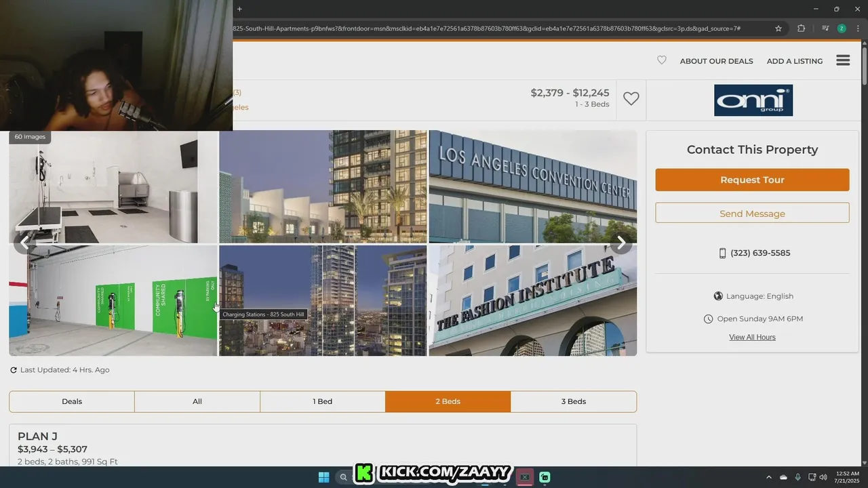Screen dimensions: 868x488
Task: Click the Last Updated: 4 Hrs. Ago text
Action: [x=64, y=370]
